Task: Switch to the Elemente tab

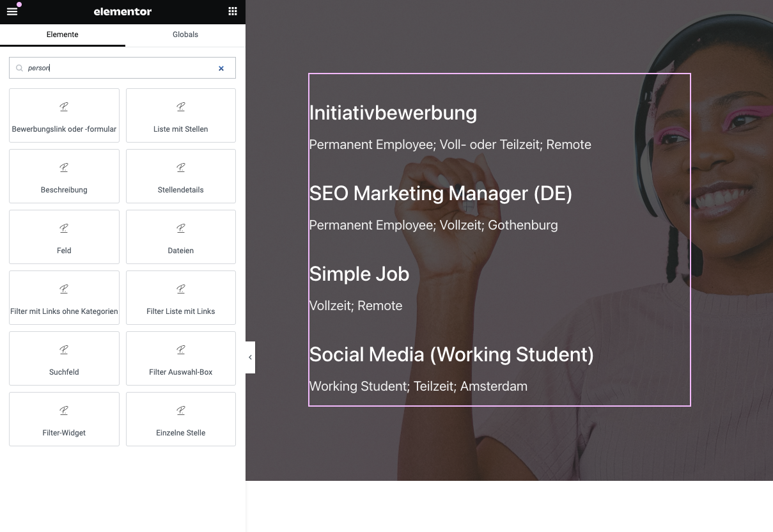Action: [x=63, y=35]
